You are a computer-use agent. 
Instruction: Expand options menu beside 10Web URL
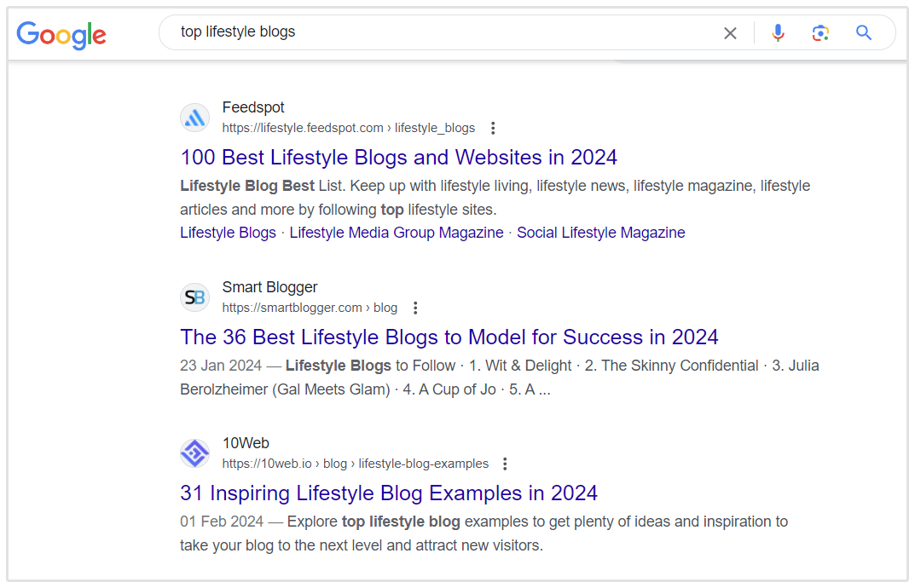[505, 464]
